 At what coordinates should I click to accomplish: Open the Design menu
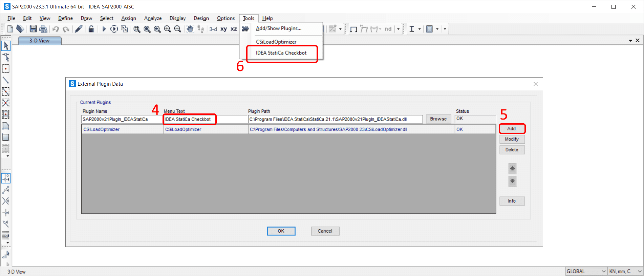tap(201, 18)
